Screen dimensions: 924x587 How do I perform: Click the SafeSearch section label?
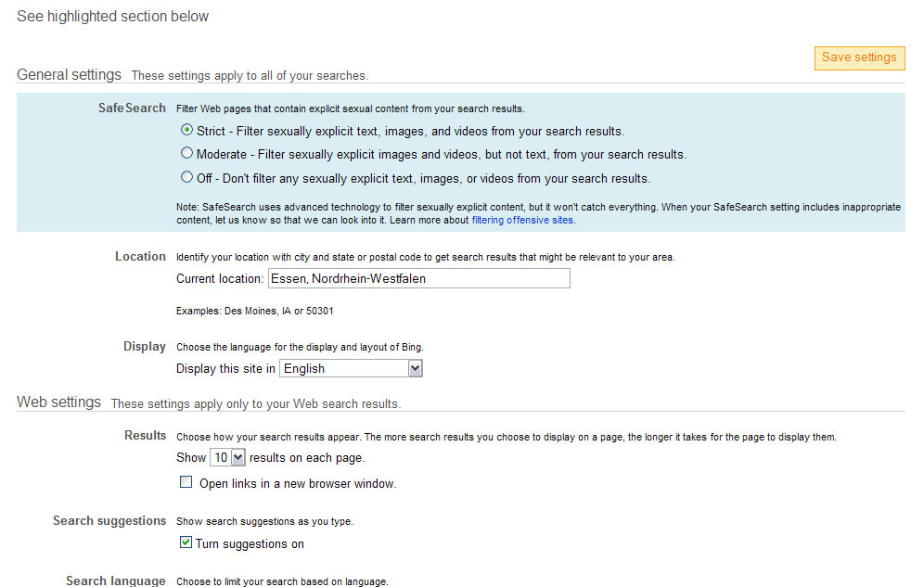pos(132,108)
